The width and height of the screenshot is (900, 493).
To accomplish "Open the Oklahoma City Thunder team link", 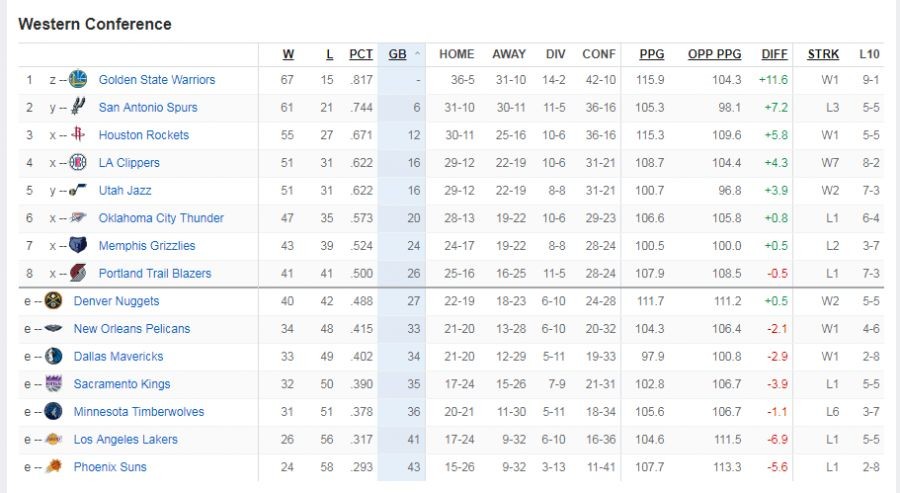I will 161,218.
